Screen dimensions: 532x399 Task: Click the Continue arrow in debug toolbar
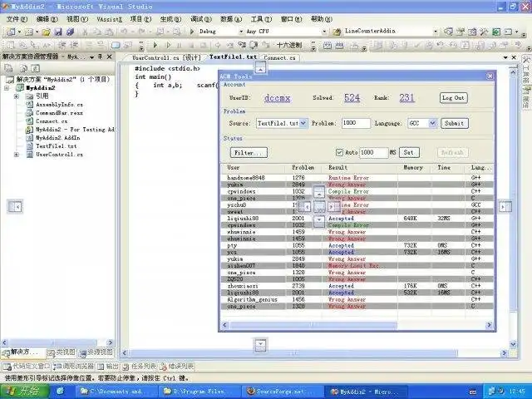click(x=155, y=45)
